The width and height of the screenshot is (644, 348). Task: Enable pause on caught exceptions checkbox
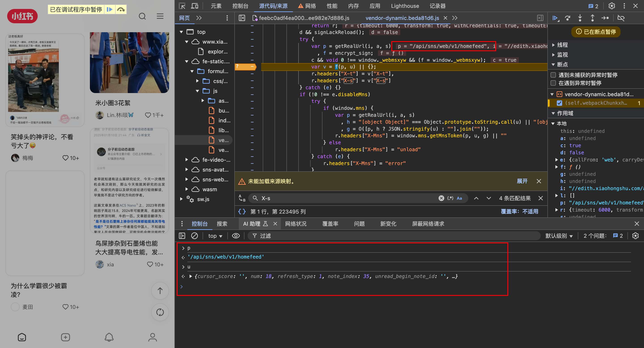553,83
